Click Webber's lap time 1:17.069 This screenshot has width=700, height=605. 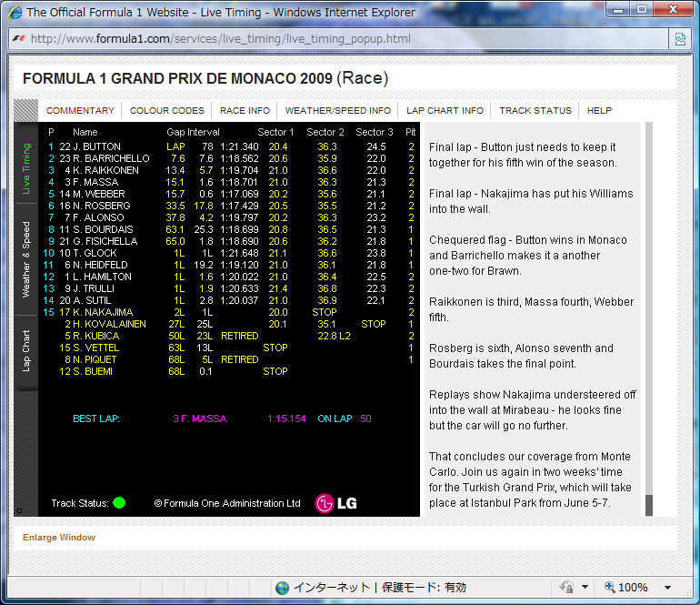(x=239, y=194)
